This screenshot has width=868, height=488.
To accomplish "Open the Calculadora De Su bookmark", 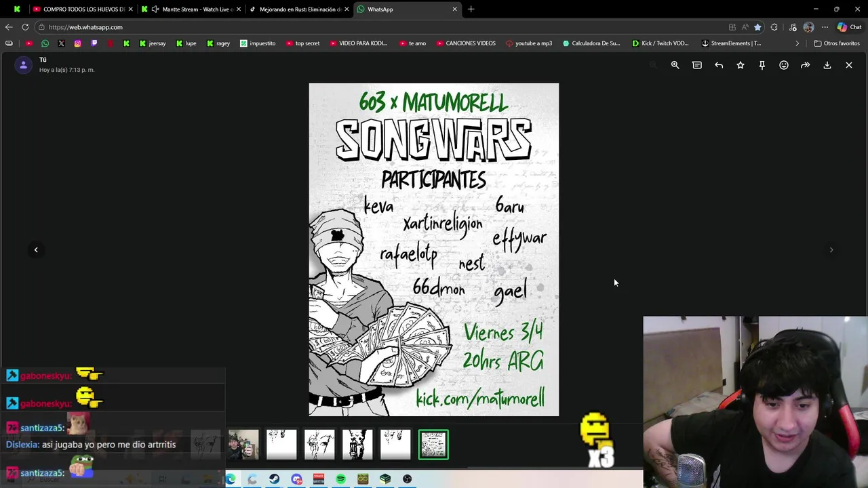I will click(x=591, y=43).
